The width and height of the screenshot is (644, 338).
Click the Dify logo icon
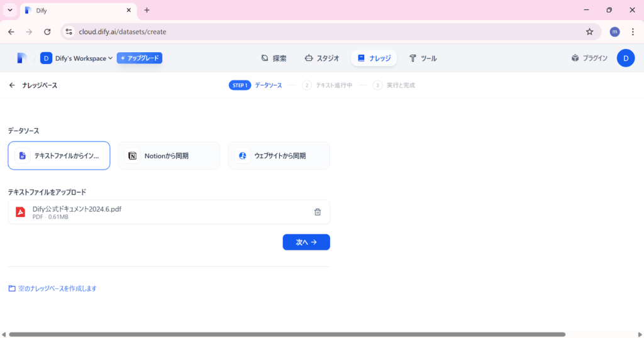click(x=22, y=58)
